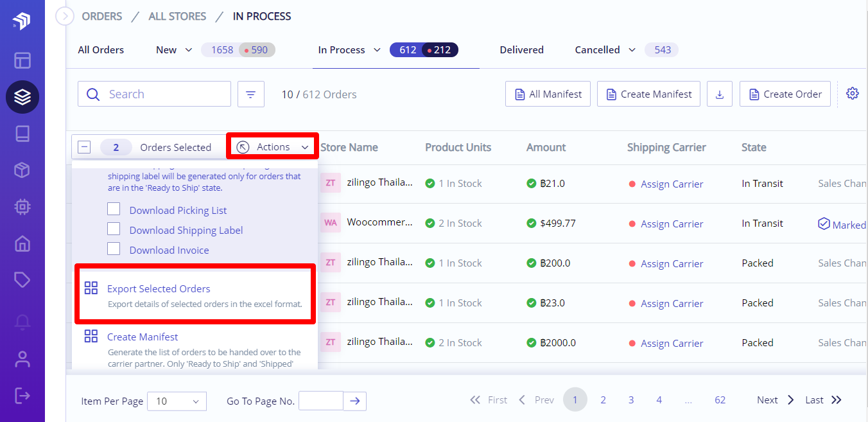This screenshot has width=868, height=422.
Task: Open the Items Per Page dropdown
Action: pos(177,401)
